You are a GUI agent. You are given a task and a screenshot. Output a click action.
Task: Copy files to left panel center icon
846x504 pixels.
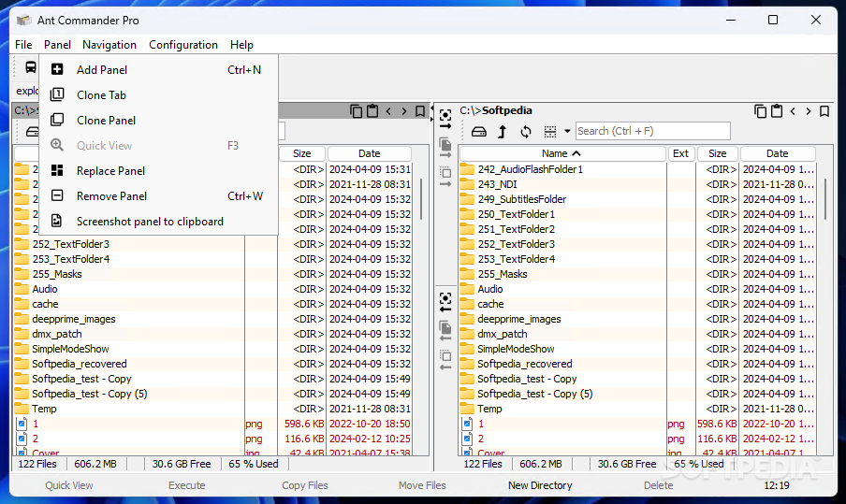click(x=445, y=331)
